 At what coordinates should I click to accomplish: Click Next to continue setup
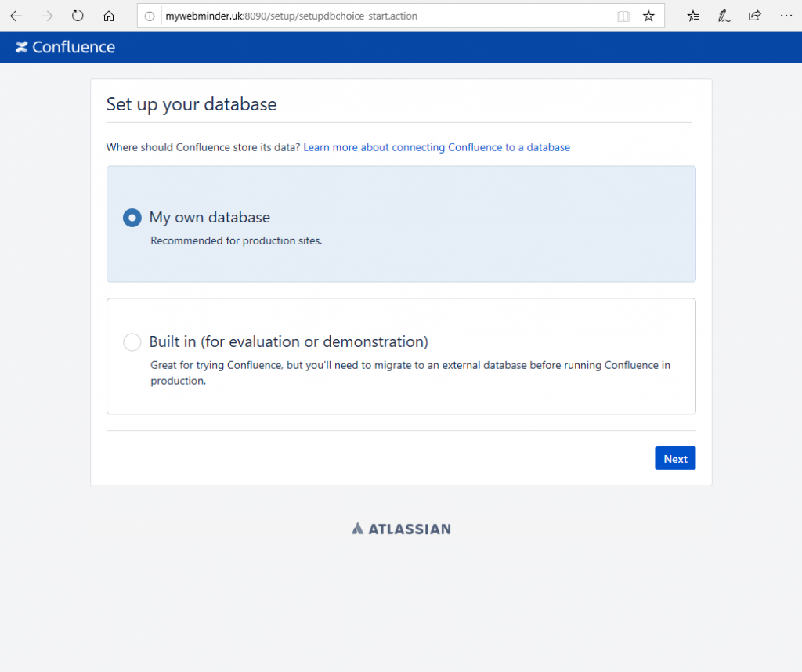pyautogui.click(x=675, y=459)
